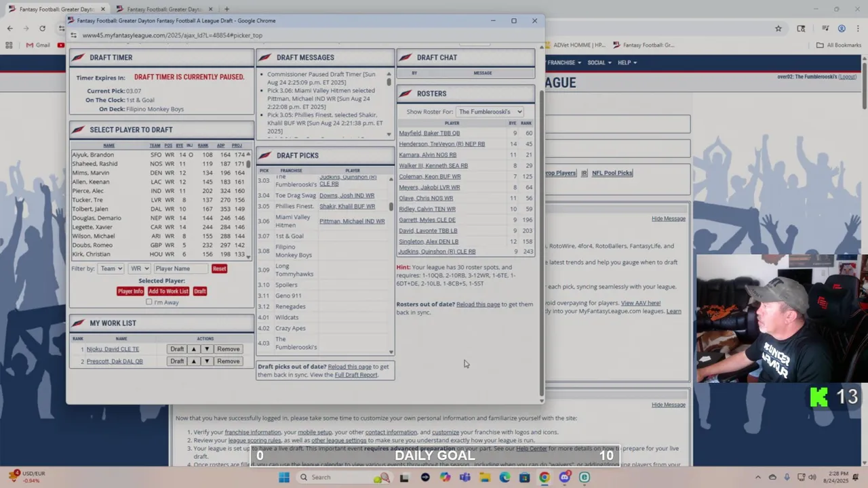Expand the Social menu dropdown

599,62
